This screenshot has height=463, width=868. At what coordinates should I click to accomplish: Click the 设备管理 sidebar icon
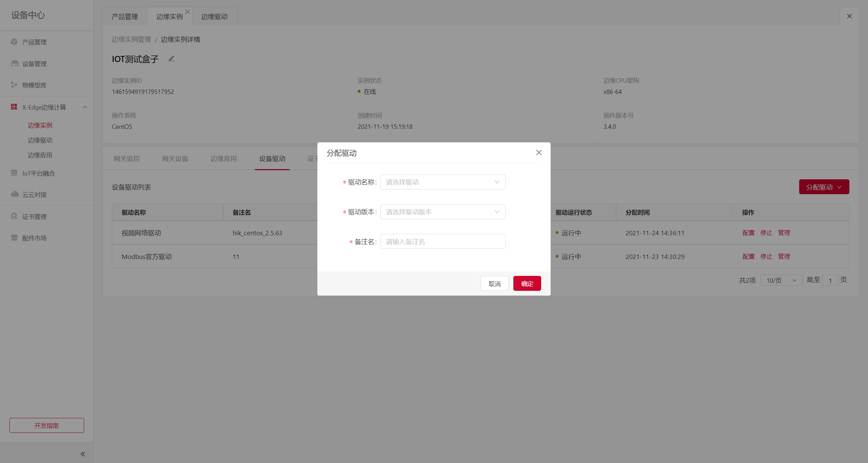(15, 63)
